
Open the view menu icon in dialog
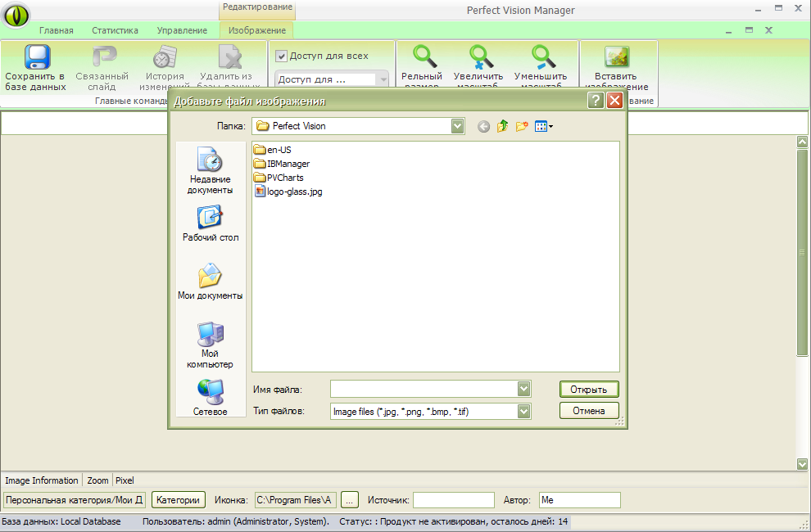(544, 126)
